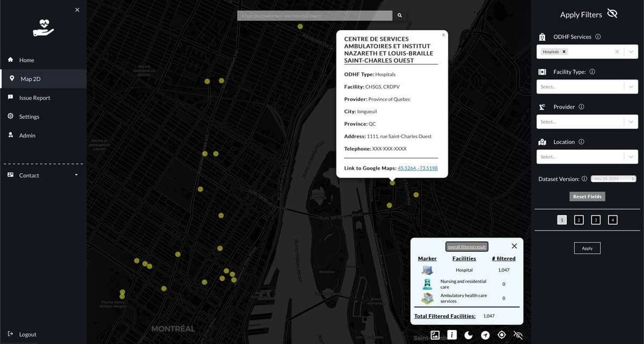Viewport: 644px width, 344px height.
Task: Toggle visibility with the crossed-eye map icon
Action: click(518, 335)
